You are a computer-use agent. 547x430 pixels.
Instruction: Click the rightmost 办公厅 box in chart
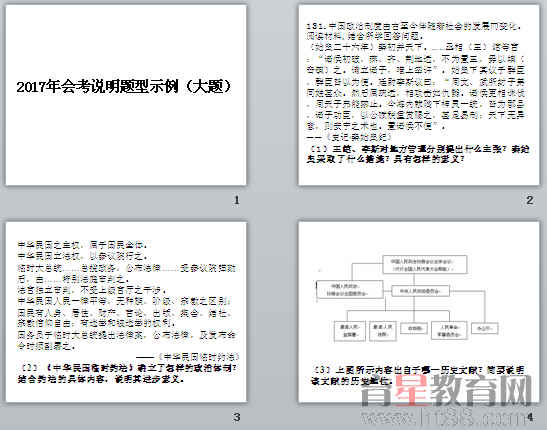pos(484,328)
